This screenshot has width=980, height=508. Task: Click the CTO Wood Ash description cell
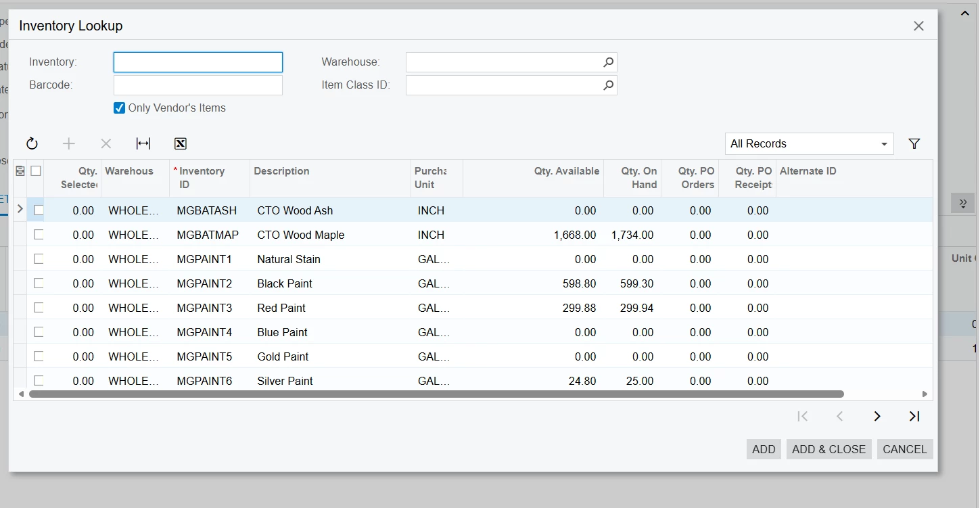point(330,210)
